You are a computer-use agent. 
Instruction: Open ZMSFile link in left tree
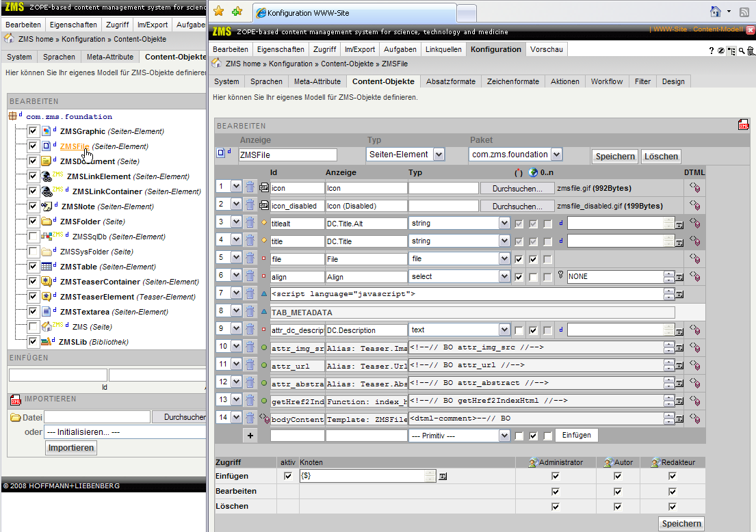(75, 146)
